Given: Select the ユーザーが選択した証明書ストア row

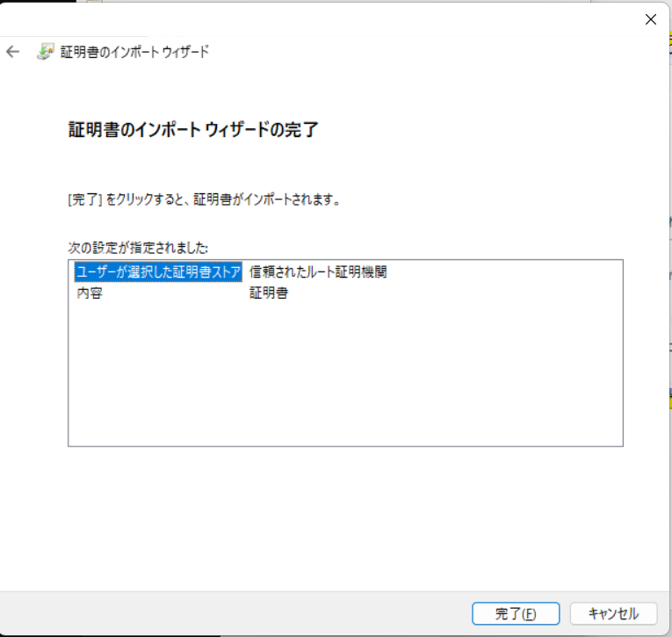Looking at the screenshot, I should coord(158,272).
